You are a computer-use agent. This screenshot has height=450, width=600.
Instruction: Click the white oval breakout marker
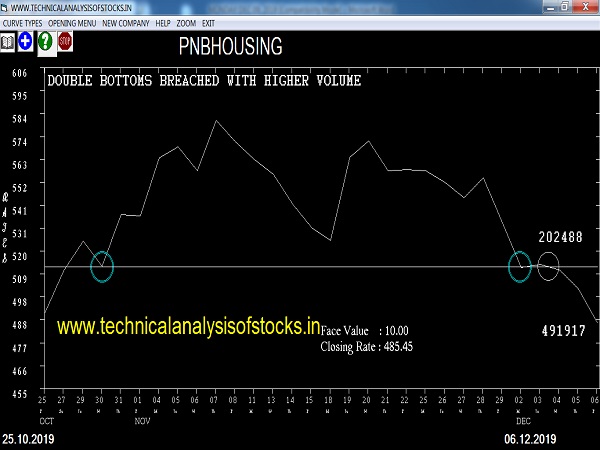(548, 266)
